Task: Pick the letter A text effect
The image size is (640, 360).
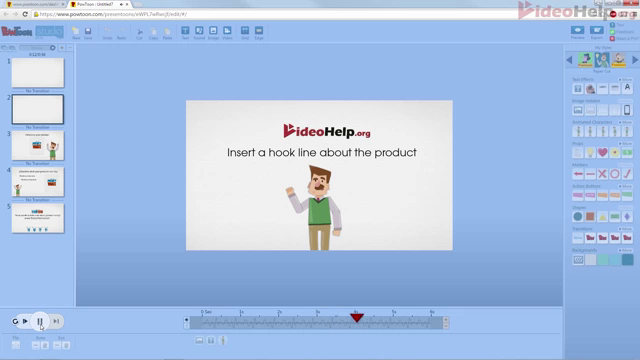Action: click(x=627, y=88)
